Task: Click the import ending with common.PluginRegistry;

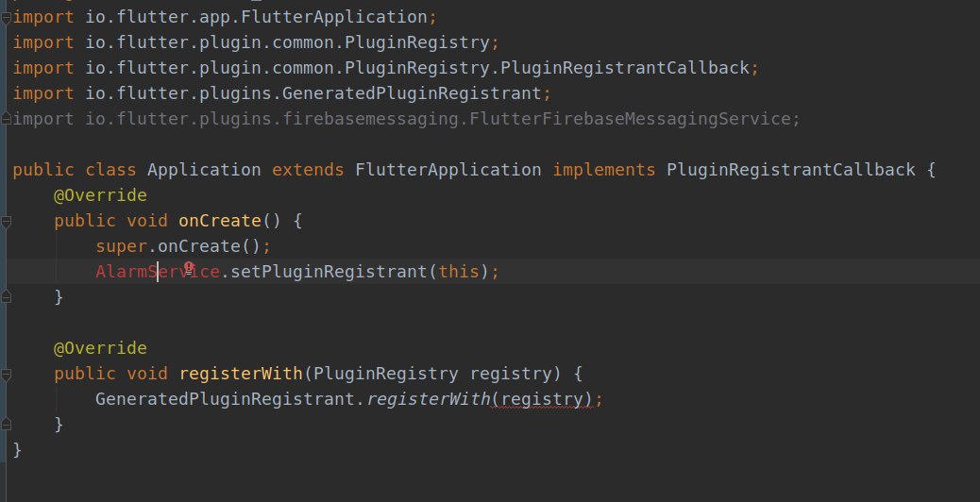Action: click(256, 42)
